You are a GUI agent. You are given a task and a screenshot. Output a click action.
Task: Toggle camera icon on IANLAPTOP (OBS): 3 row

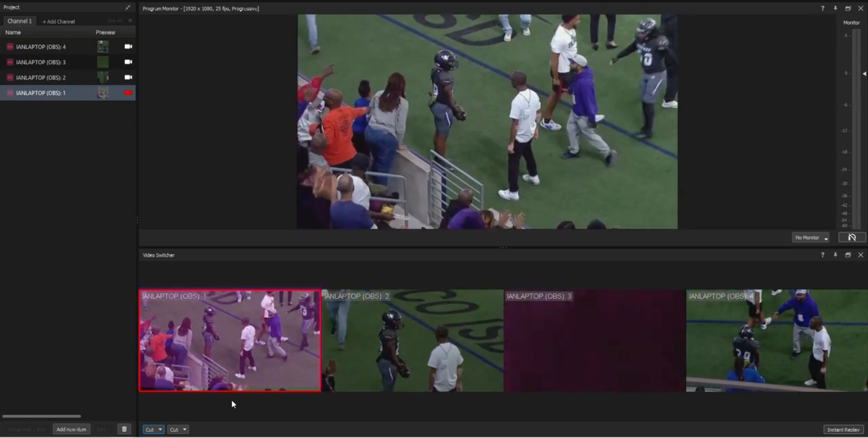128,62
